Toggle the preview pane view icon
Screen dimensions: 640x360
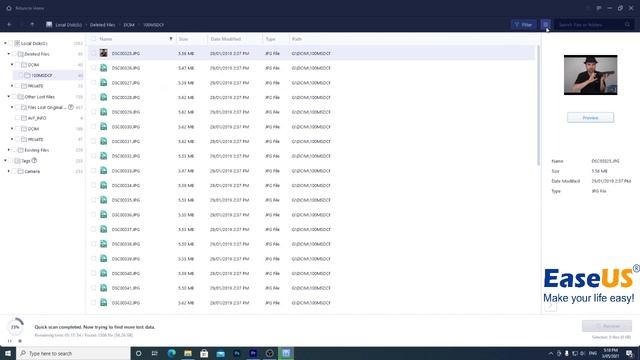pos(546,24)
